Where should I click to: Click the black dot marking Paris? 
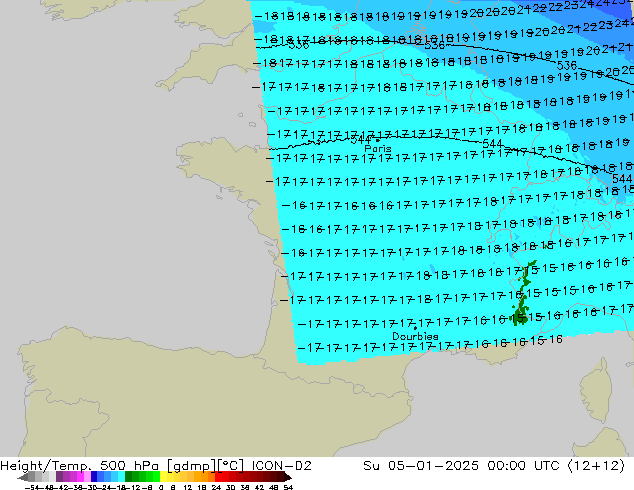(377, 140)
